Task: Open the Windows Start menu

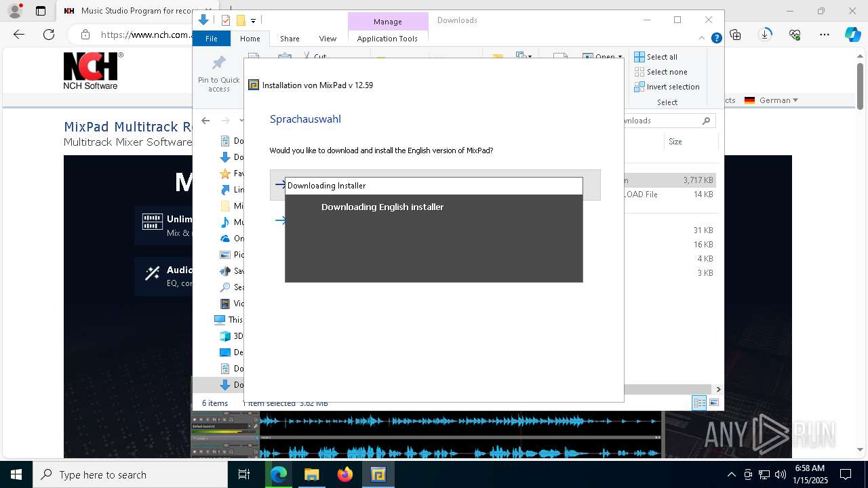Action: (16, 474)
